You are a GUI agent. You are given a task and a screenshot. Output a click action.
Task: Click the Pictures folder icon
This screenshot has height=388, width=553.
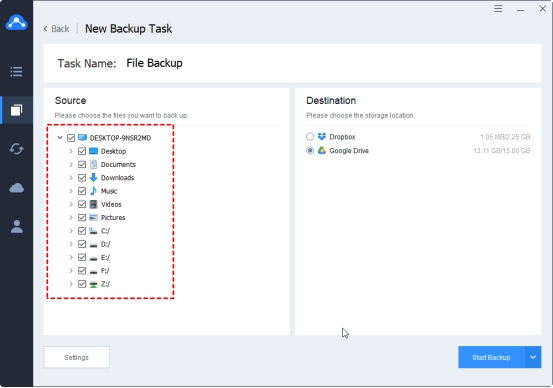click(x=93, y=217)
